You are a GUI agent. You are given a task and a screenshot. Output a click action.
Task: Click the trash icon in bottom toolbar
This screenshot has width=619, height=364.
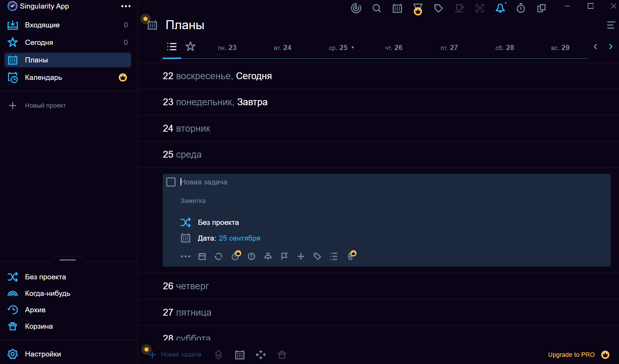282,355
